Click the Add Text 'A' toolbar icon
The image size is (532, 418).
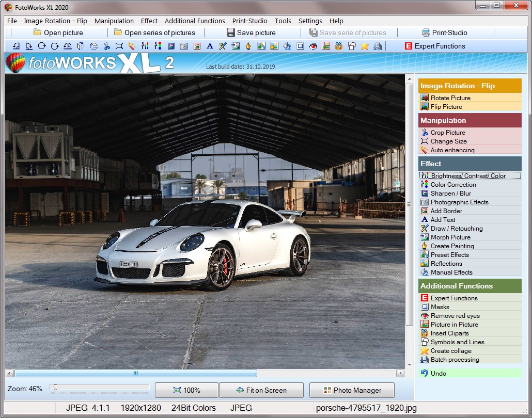point(210,46)
